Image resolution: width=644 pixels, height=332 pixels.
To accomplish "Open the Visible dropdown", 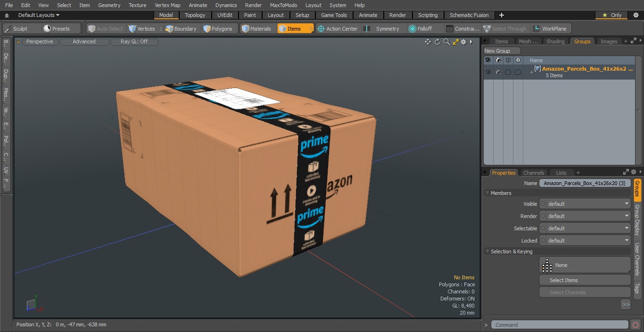I will coord(588,204).
